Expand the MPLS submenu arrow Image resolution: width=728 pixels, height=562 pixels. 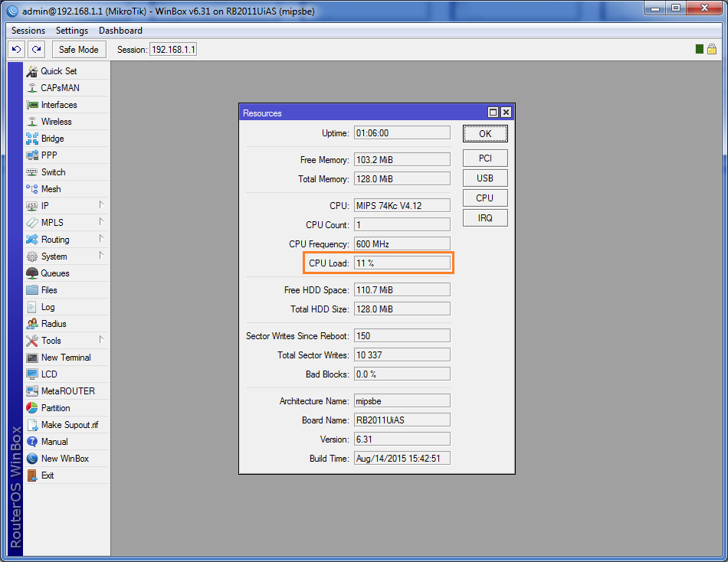click(x=101, y=222)
